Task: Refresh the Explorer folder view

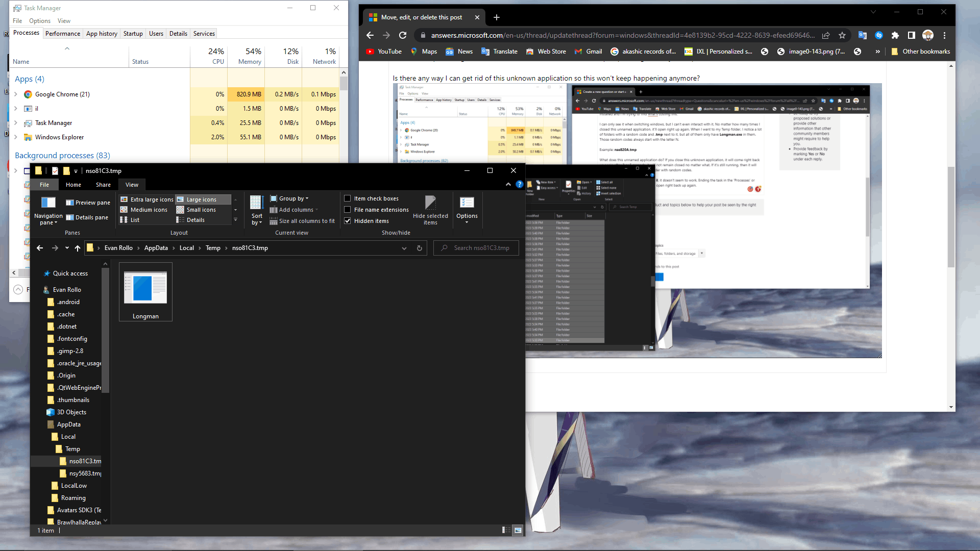Action: click(420, 248)
